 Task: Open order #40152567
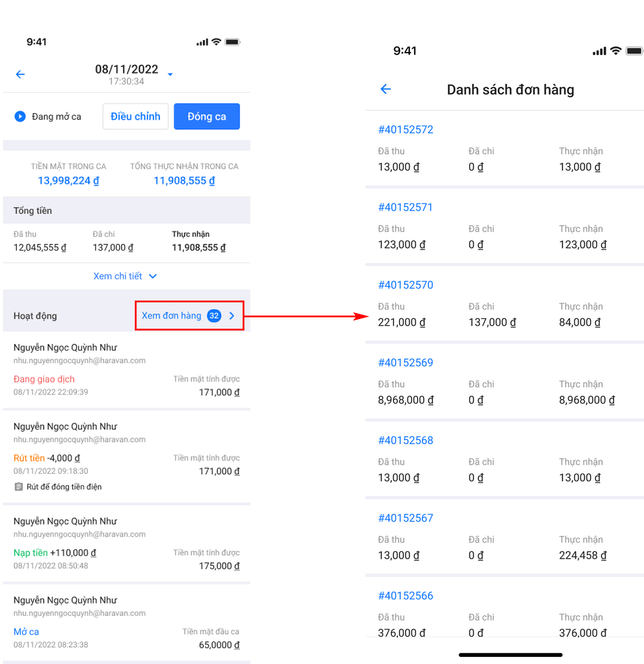coord(406,518)
